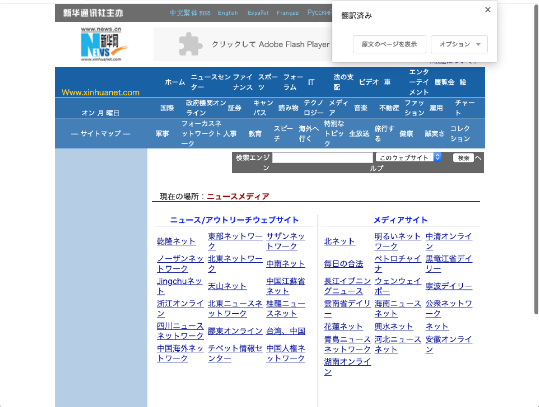Open the 明るいネットワーク link

[x=398, y=241]
